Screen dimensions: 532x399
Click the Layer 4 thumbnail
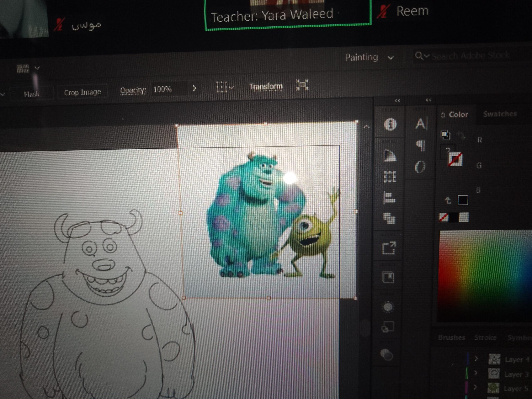[494, 359]
